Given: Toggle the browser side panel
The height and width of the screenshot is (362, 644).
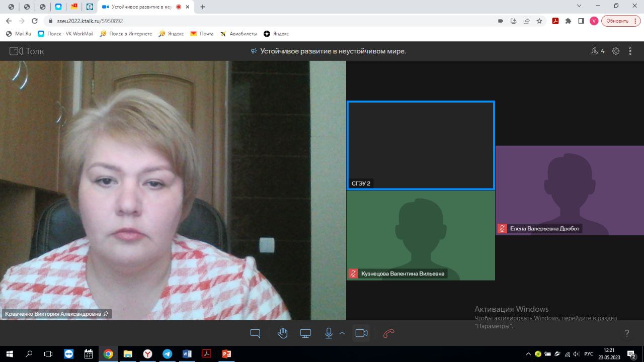Looking at the screenshot, I should (581, 21).
